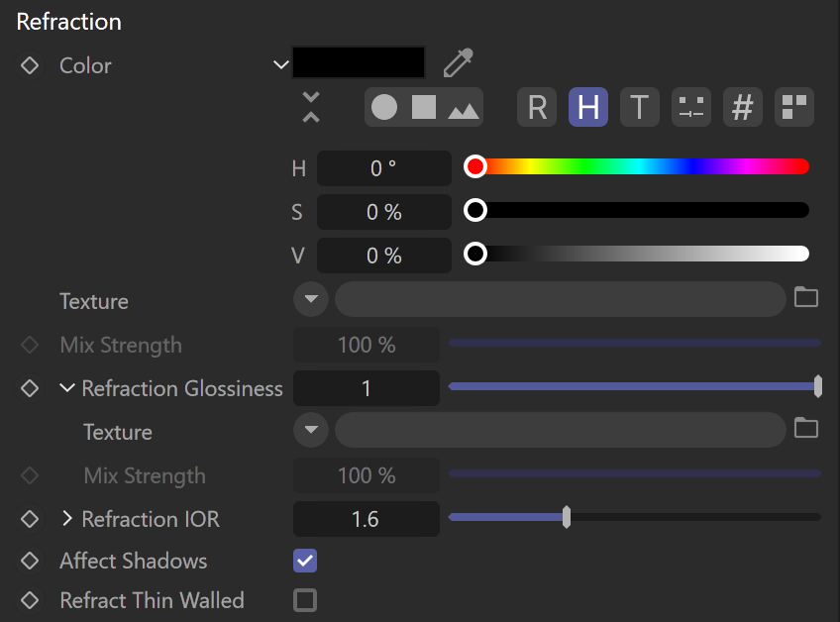Switch to the color wheel mode icon
The height and width of the screenshot is (622, 840).
384,107
